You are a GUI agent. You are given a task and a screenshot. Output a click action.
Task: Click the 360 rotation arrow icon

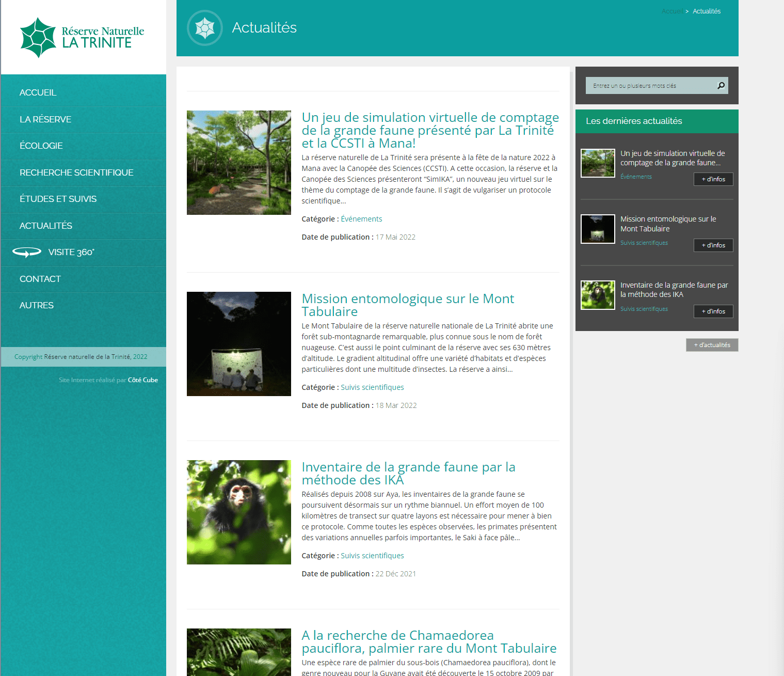tap(27, 252)
